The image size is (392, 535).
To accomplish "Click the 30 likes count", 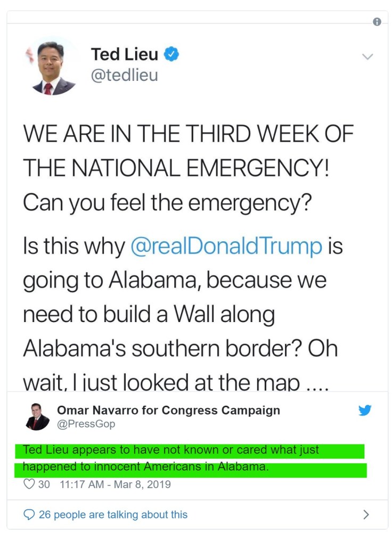I will pos(44,484).
